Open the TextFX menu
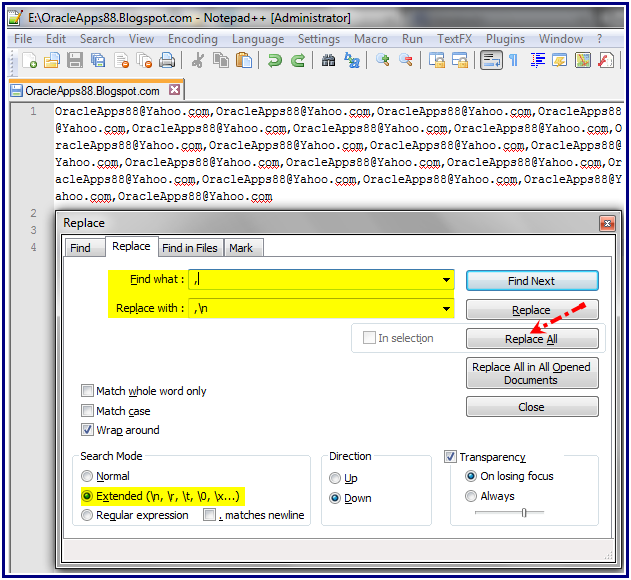 tap(455, 39)
